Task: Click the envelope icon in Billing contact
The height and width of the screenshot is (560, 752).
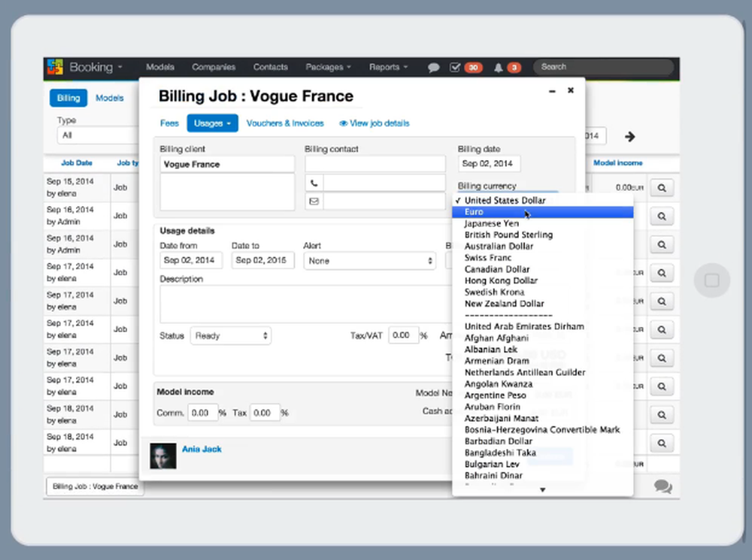Action: (314, 201)
